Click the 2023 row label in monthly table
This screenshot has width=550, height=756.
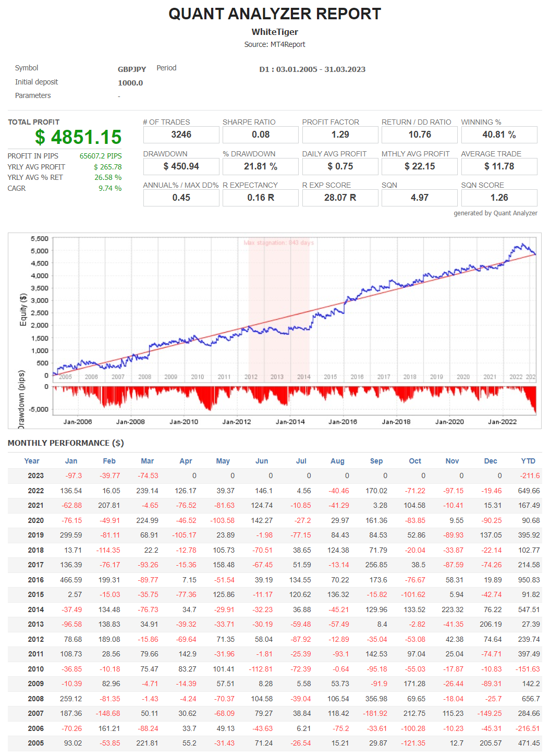pyautogui.click(x=35, y=475)
